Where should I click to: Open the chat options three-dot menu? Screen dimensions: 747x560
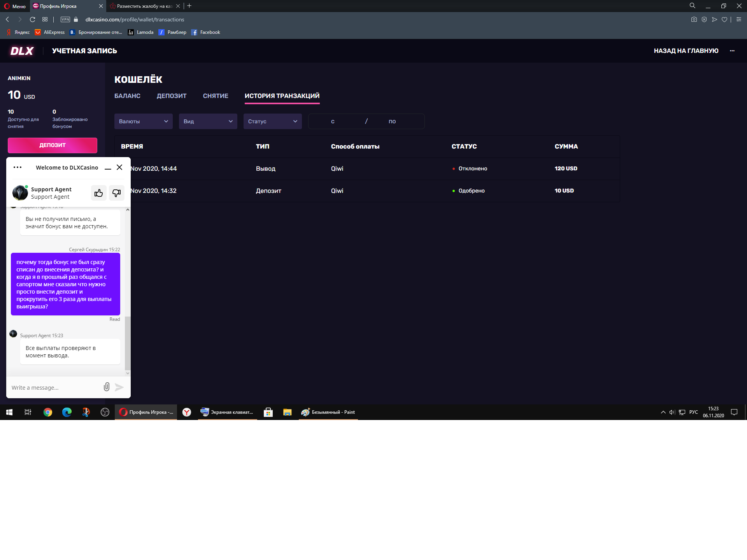(x=18, y=168)
